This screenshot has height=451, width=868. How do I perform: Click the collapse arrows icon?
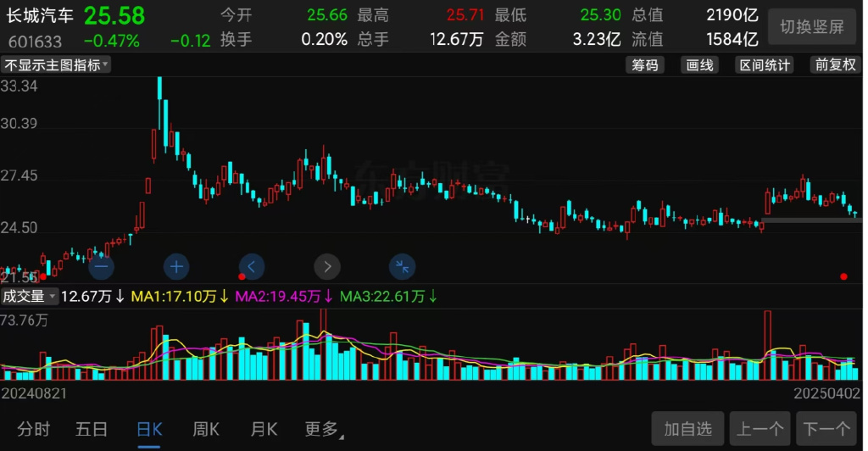[403, 267]
